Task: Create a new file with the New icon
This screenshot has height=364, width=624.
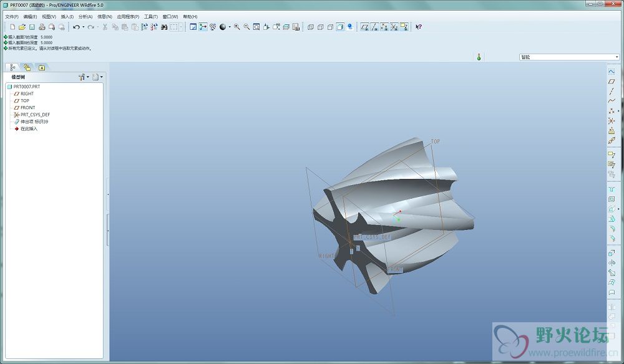Action: coord(12,27)
